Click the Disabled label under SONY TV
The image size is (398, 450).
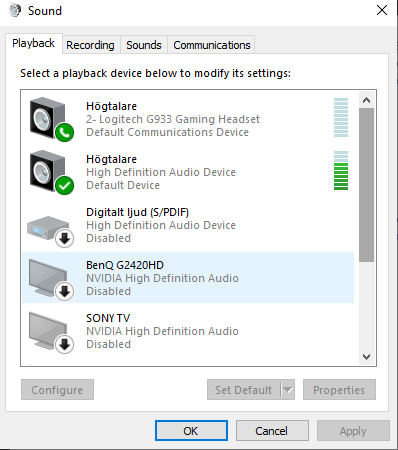coord(108,344)
